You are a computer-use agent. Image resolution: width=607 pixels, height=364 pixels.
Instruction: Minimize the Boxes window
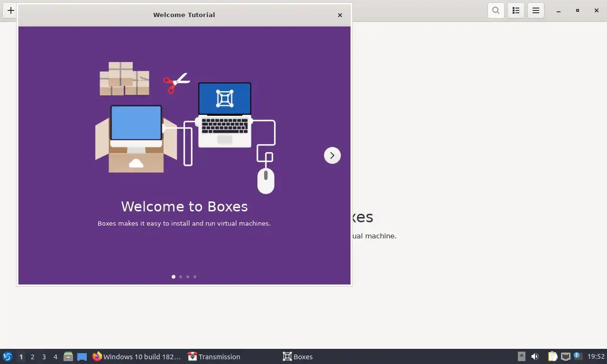point(559,10)
